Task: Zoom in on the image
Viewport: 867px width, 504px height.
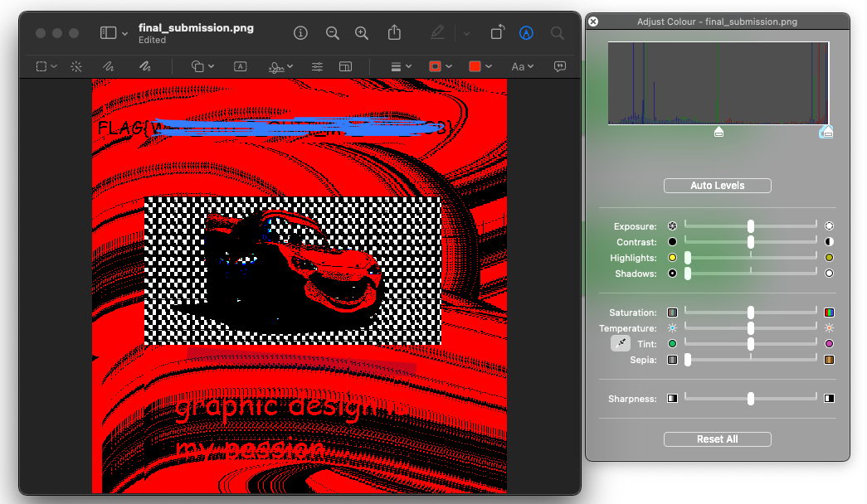Action: [362, 33]
